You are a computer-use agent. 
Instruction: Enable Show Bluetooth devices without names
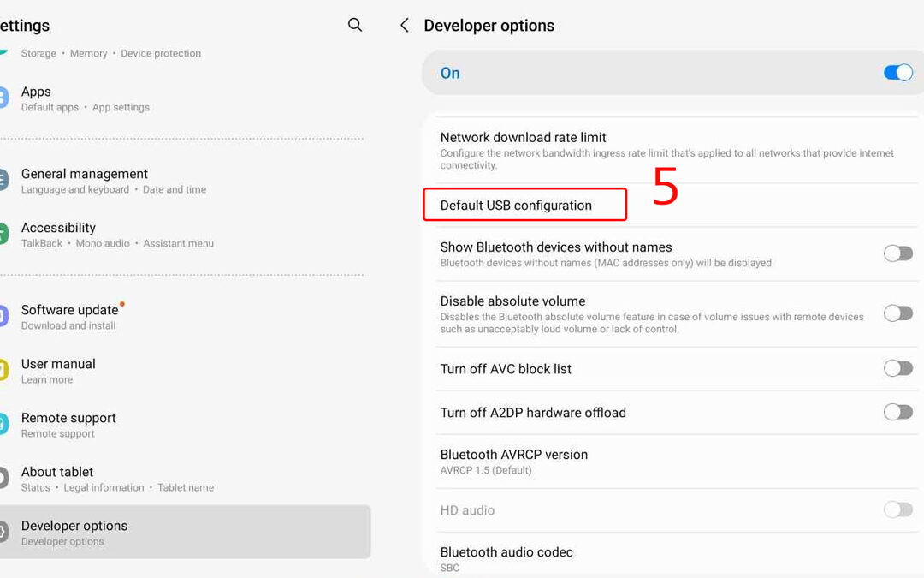(898, 253)
